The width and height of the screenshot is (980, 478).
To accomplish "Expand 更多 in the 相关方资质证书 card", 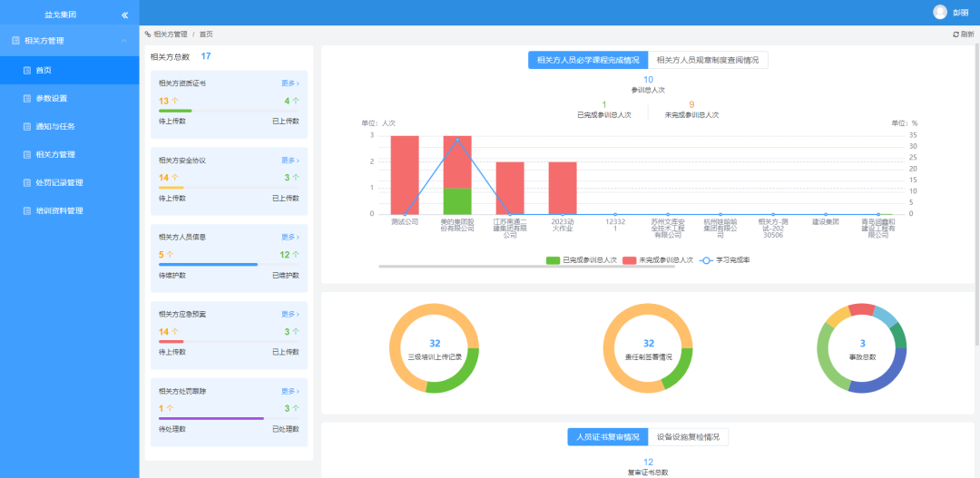I will [289, 83].
